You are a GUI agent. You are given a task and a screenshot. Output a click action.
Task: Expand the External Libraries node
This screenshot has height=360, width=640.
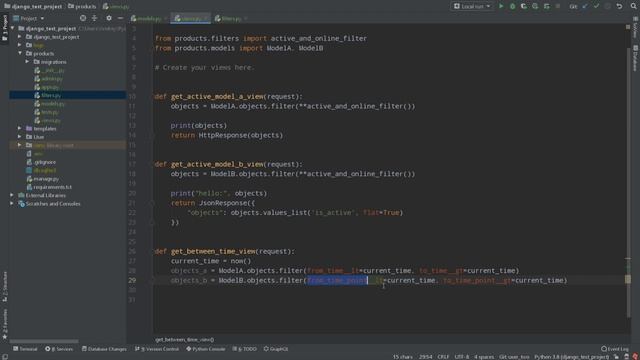12,195
